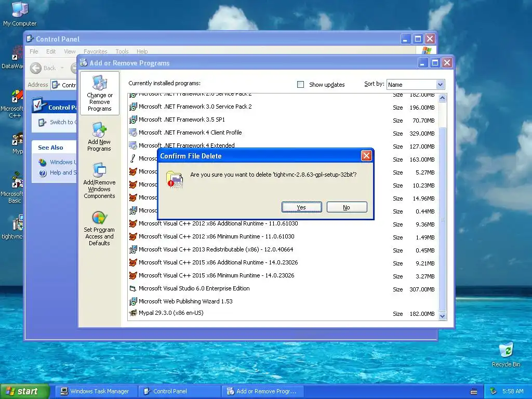The height and width of the screenshot is (399, 532).
Task: Open Add New Programs panel
Action: pyautogui.click(x=99, y=137)
